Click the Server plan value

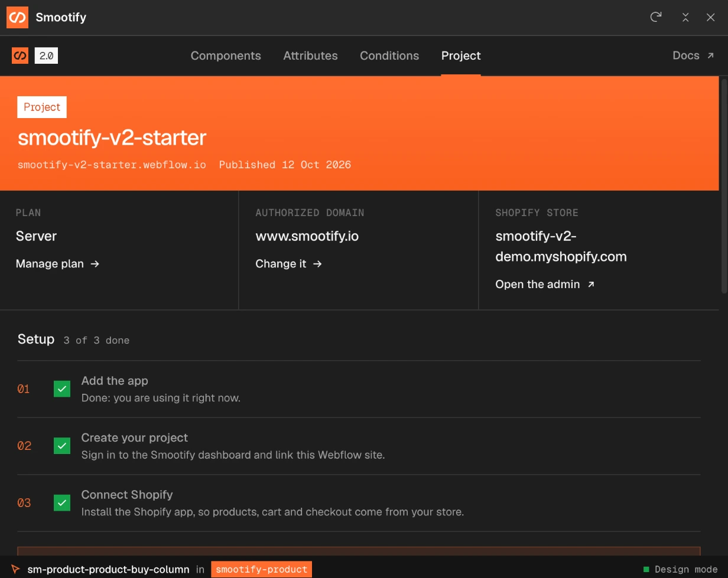(36, 236)
